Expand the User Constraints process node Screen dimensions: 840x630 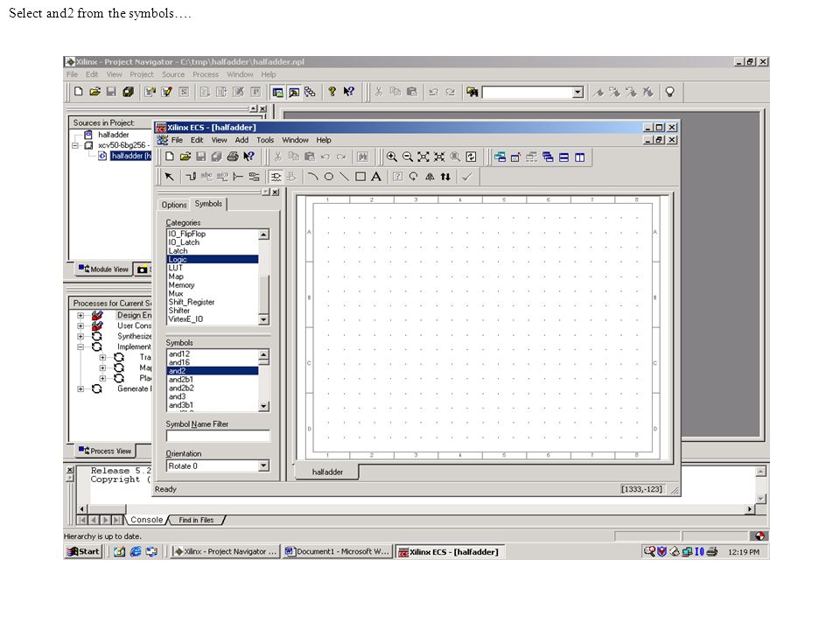[80, 325]
